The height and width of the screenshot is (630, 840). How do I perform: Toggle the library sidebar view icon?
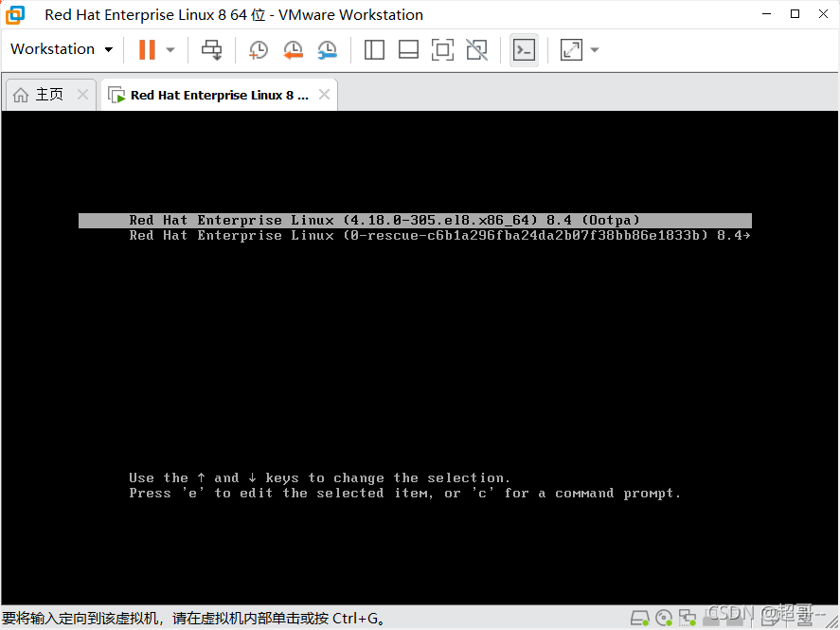[x=374, y=50]
